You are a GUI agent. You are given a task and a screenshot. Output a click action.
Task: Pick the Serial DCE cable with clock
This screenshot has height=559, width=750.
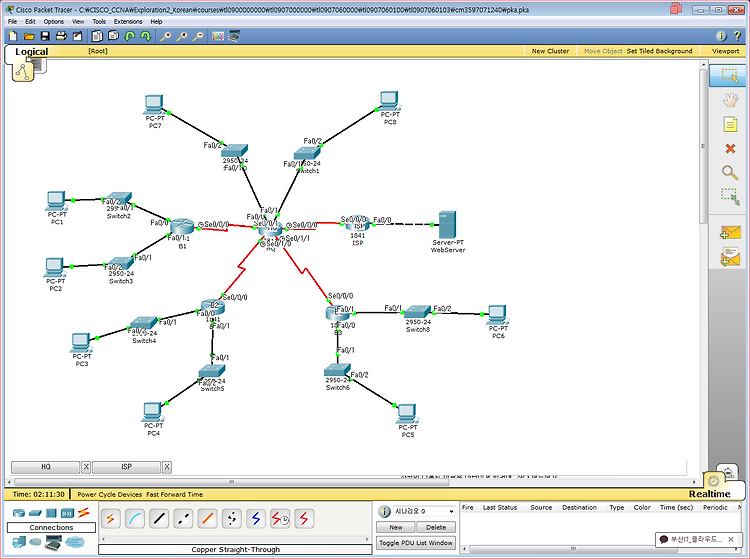click(x=280, y=519)
